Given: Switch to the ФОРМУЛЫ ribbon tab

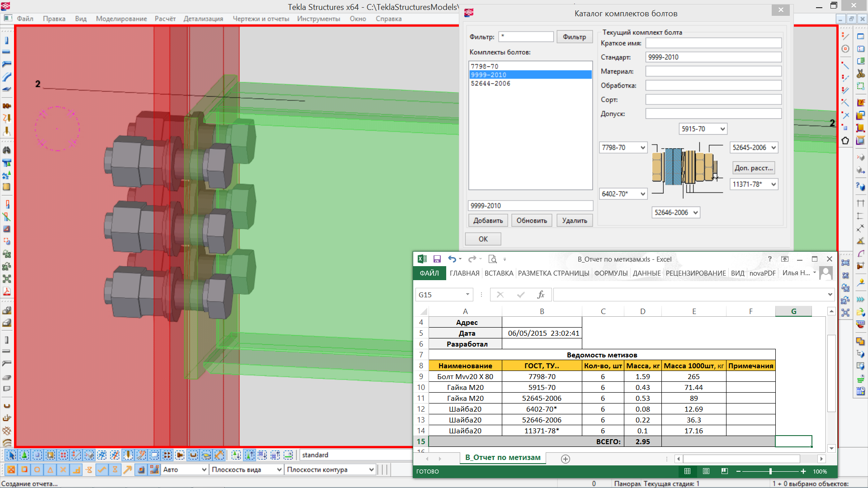Looking at the screenshot, I should pyautogui.click(x=611, y=273).
